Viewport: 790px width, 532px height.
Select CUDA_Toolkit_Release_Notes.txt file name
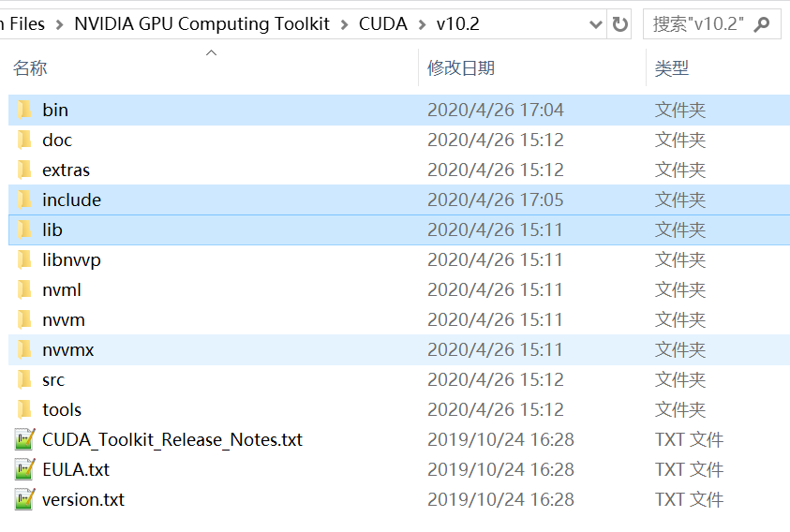pos(172,440)
